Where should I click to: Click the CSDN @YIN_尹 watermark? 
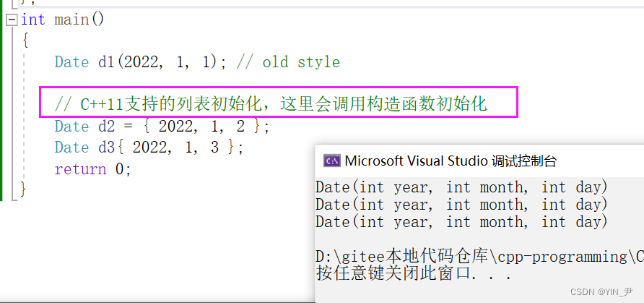click(601, 292)
